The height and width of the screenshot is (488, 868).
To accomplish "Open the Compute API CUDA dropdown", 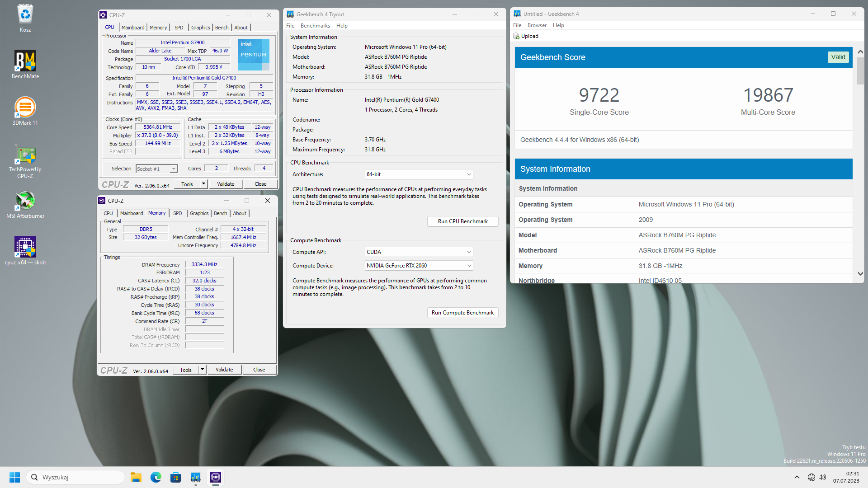I will tap(419, 252).
